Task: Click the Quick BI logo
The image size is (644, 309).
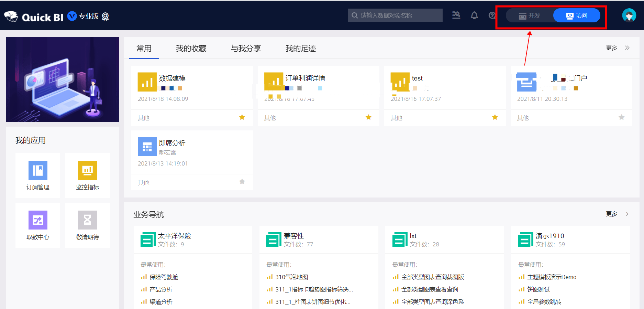Action: (x=34, y=17)
